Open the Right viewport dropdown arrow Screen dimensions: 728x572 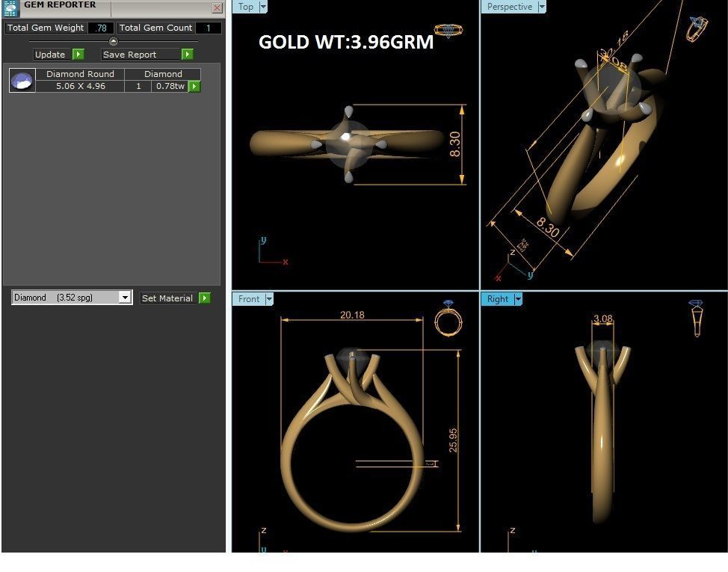pos(519,299)
